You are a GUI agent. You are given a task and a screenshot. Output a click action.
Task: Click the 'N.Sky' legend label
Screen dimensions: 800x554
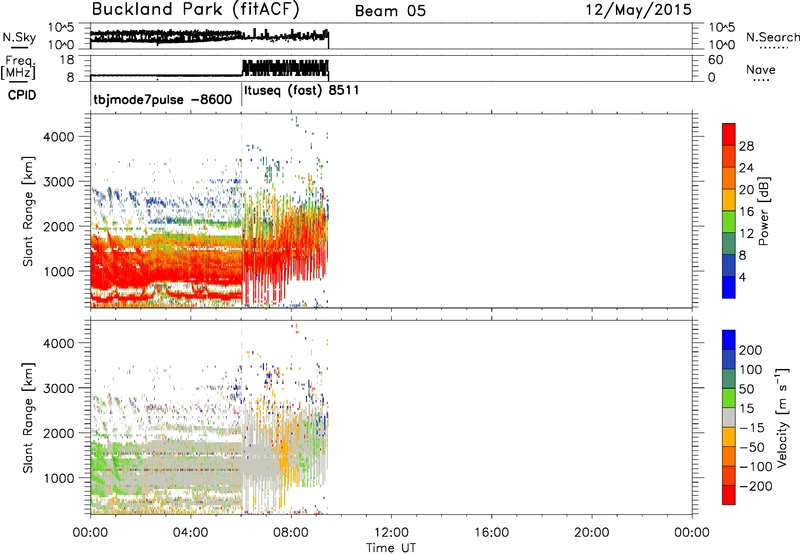pos(19,37)
